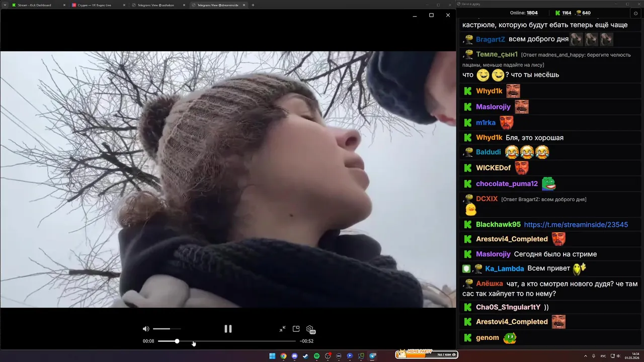Open the HD quality settings gear

310,329
